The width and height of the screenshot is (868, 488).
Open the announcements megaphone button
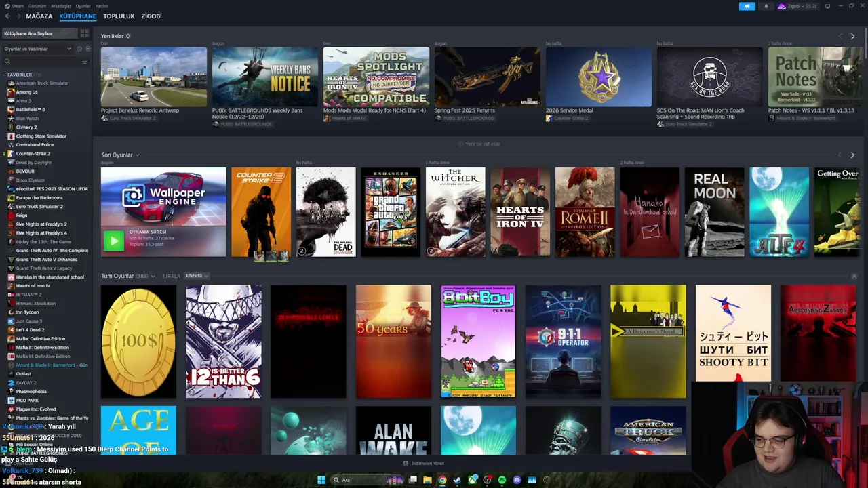pos(747,6)
